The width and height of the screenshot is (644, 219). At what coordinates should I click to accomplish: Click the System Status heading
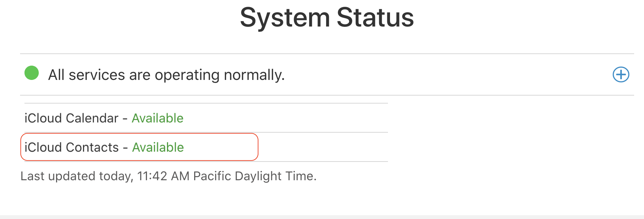coord(327,18)
